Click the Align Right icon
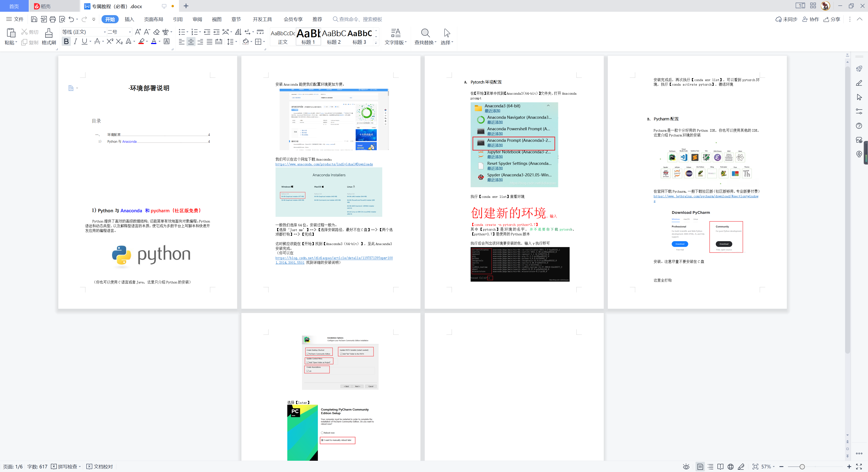 click(200, 41)
